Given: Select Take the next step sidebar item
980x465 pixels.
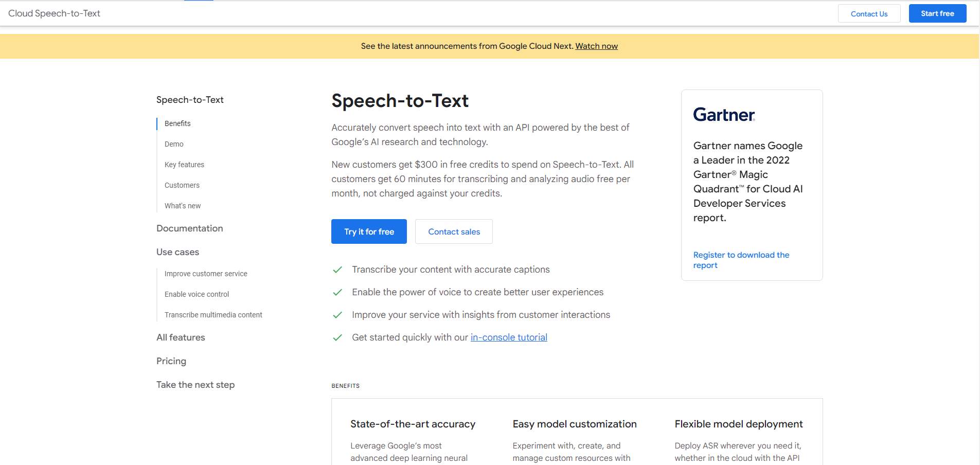Looking at the screenshot, I should [195, 385].
